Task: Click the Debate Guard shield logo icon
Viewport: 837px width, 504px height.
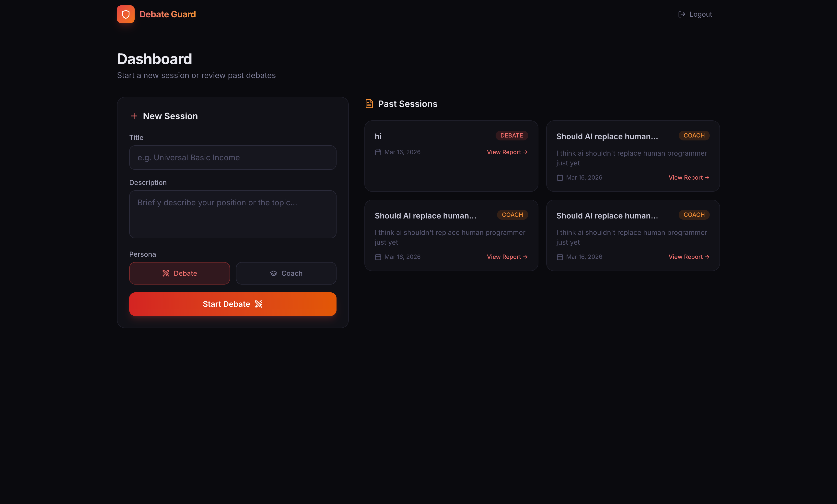Action: (x=125, y=14)
